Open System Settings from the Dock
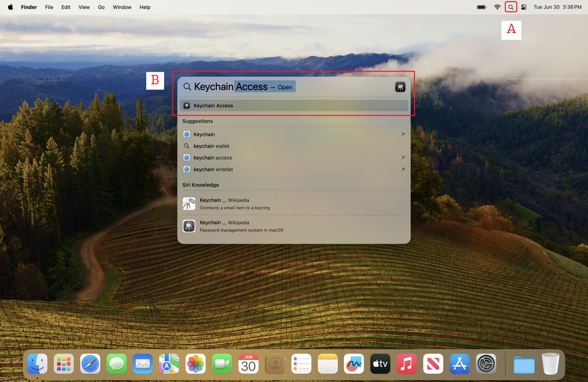Viewport: 588px width, 382px height. [x=486, y=364]
